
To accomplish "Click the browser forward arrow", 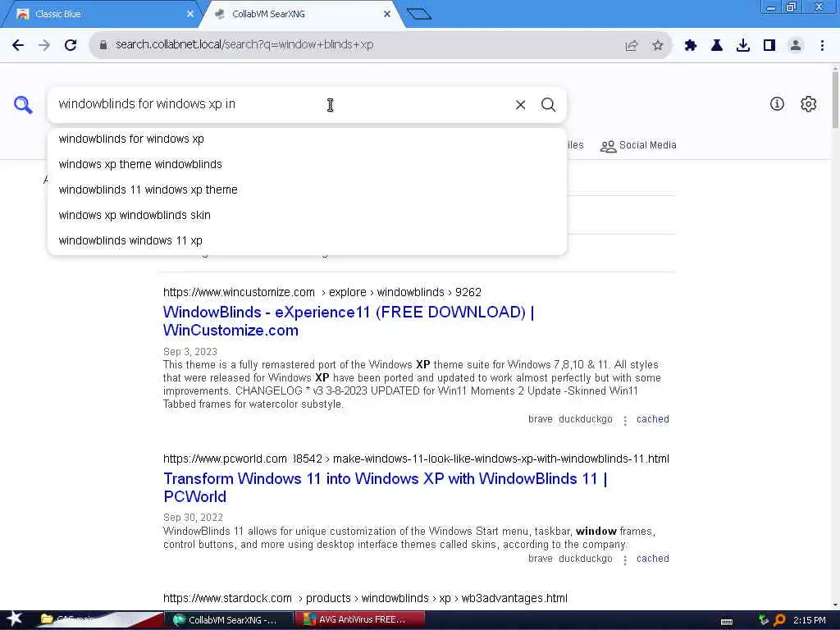I will [x=44, y=45].
